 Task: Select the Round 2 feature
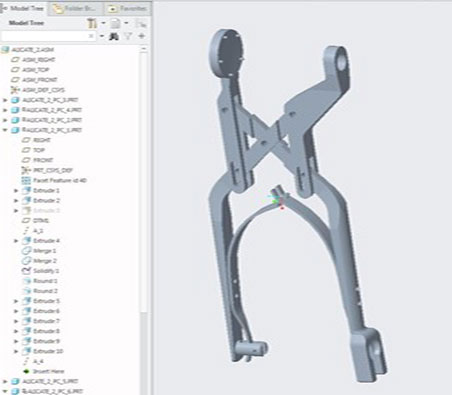tap(40, 291)
